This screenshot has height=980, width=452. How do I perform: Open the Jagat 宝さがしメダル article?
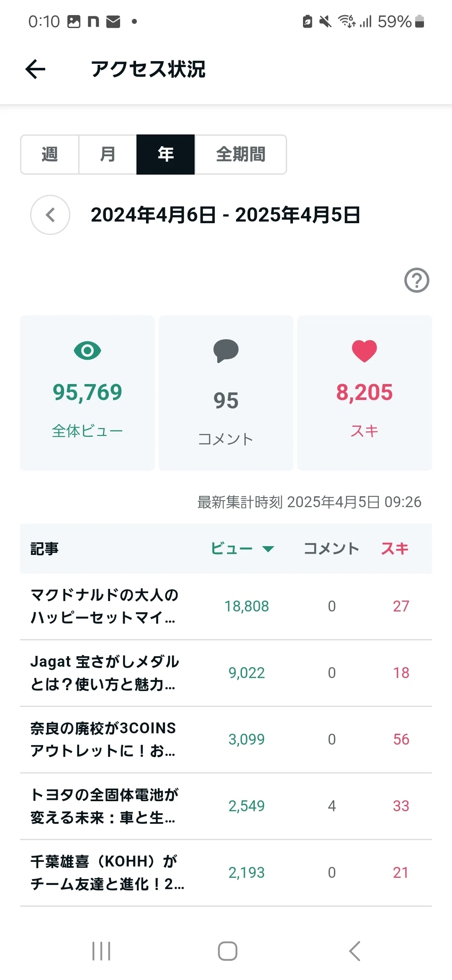point(226,673)
